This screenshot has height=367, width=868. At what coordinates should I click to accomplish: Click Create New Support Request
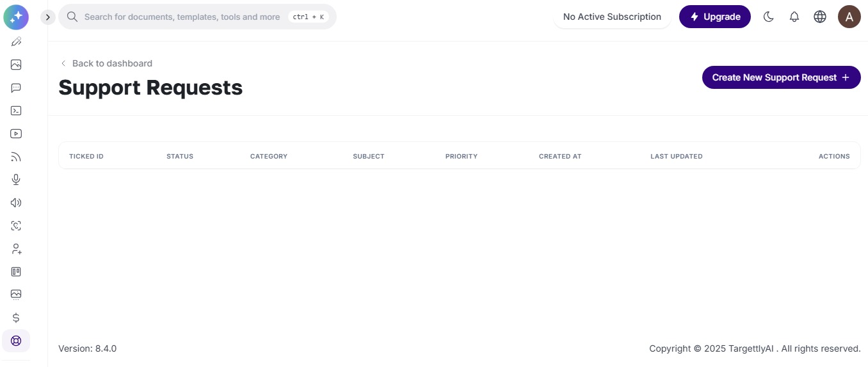(x=782, y=77)
